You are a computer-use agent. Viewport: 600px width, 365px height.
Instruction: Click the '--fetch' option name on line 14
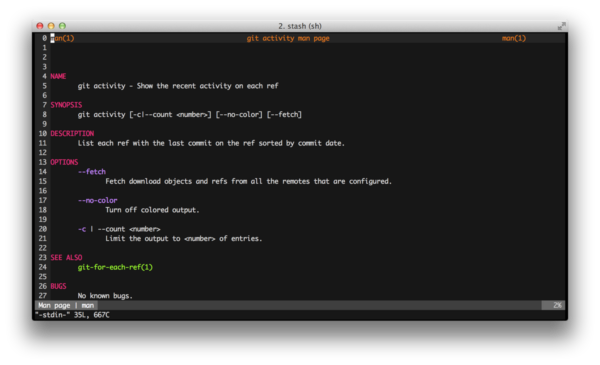tap(92, 172)
